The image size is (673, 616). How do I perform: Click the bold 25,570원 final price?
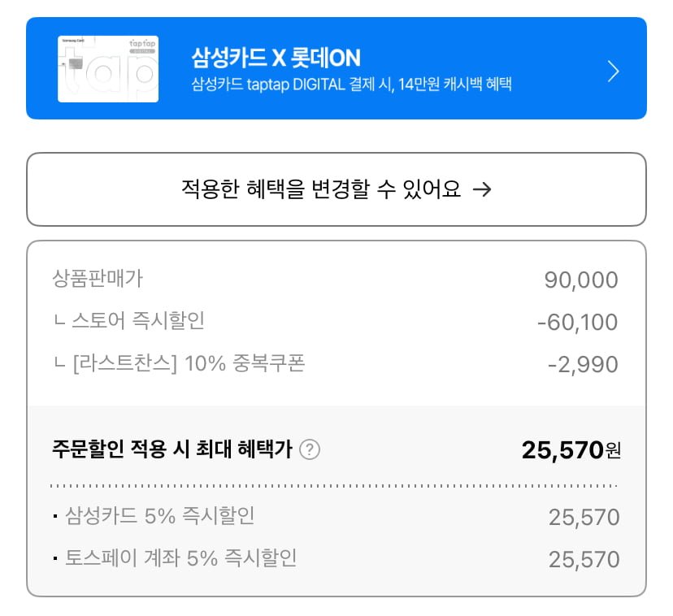(571, 449)
